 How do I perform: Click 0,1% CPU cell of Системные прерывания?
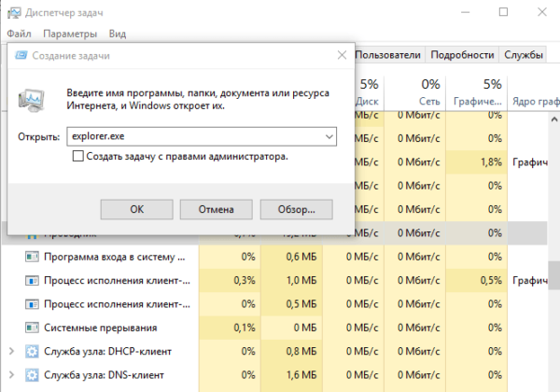(x=230, y=328)
